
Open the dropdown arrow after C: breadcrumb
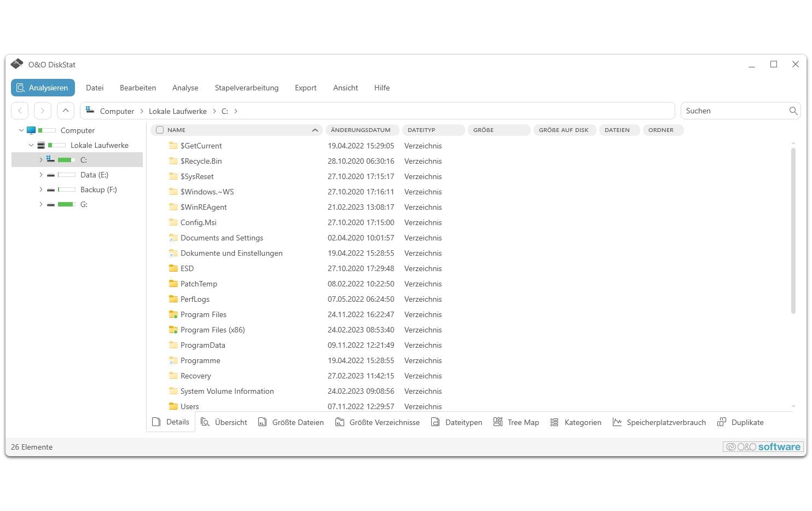pyautogui.click(x=236, y=111)
